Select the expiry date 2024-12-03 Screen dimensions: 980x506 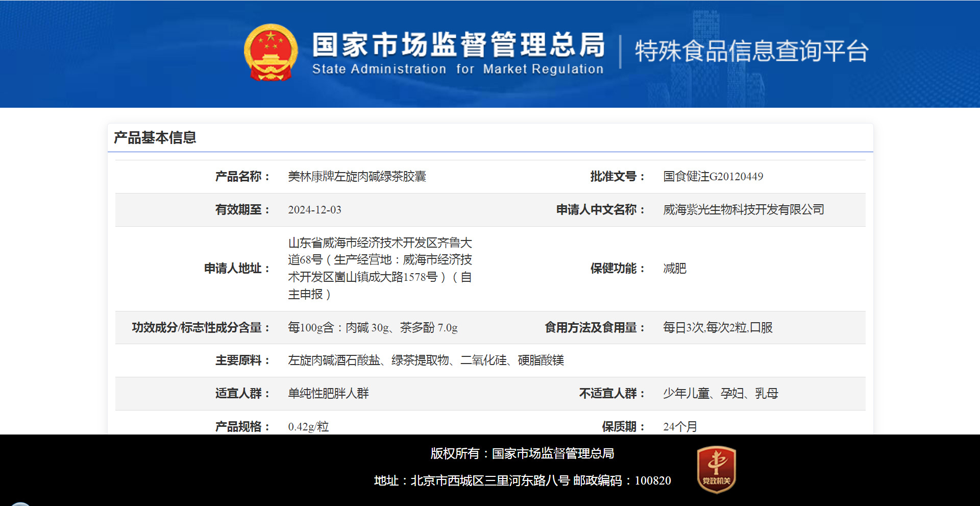(314, 210)
